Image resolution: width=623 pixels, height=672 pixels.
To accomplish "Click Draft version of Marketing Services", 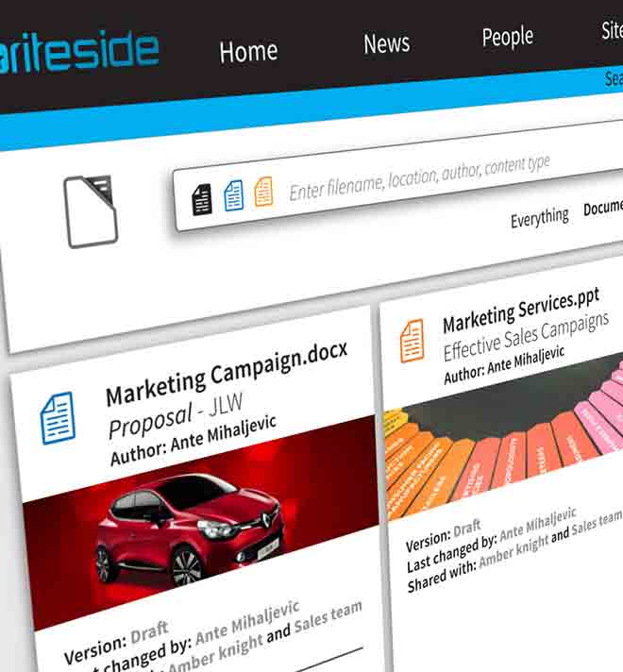I will (467, 529).
